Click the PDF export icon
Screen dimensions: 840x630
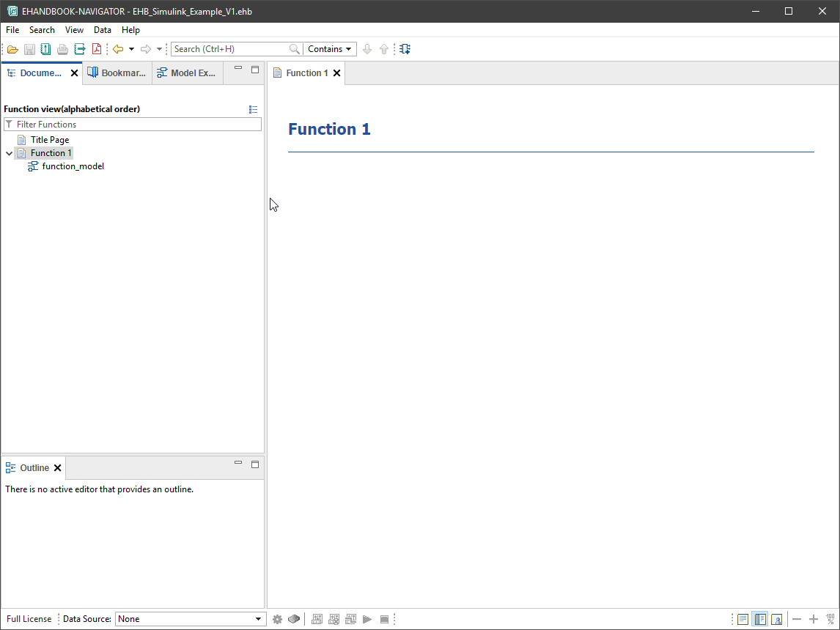[96, 49]
